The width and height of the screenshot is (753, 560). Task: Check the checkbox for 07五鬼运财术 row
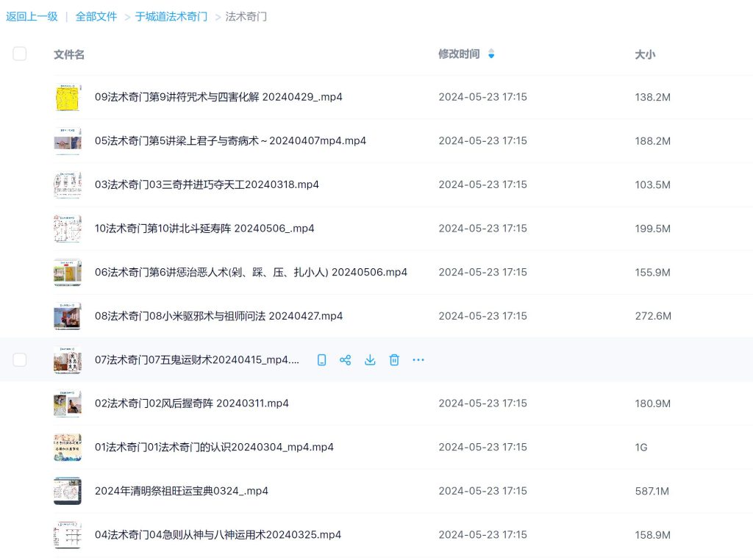tap(20, 359)
